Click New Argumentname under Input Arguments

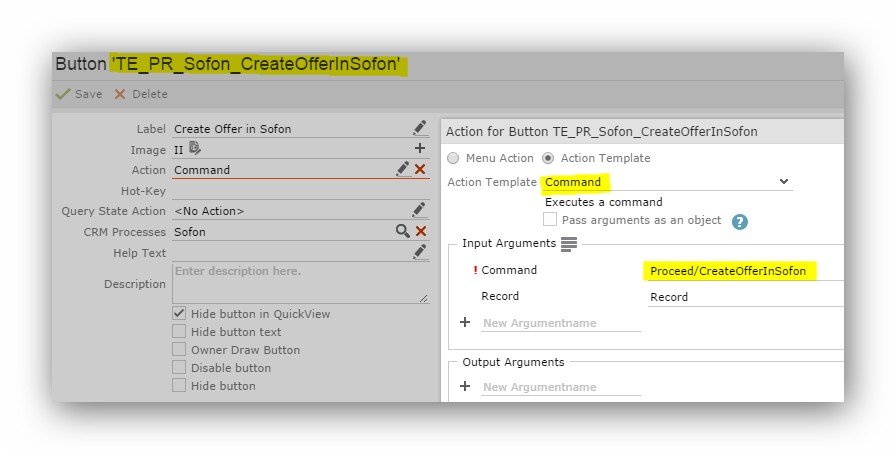pyautogui.click(x=561, y=323)
